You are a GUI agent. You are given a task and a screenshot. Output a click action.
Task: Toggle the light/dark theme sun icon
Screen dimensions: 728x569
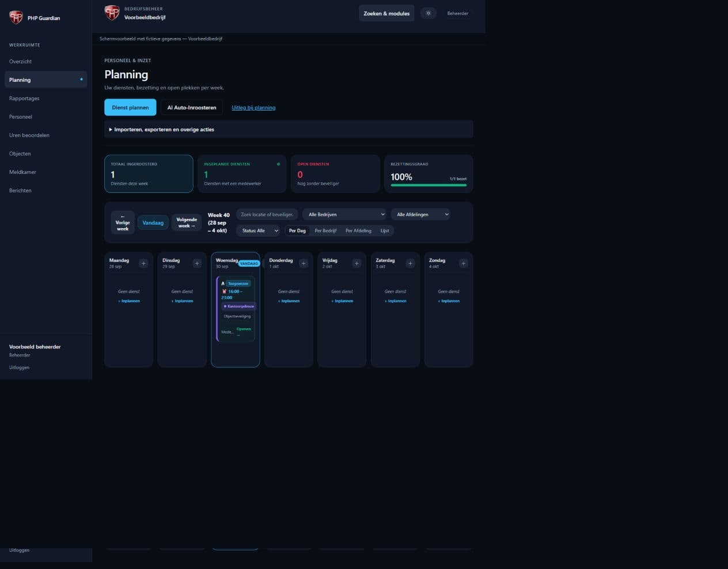point(429,13)
